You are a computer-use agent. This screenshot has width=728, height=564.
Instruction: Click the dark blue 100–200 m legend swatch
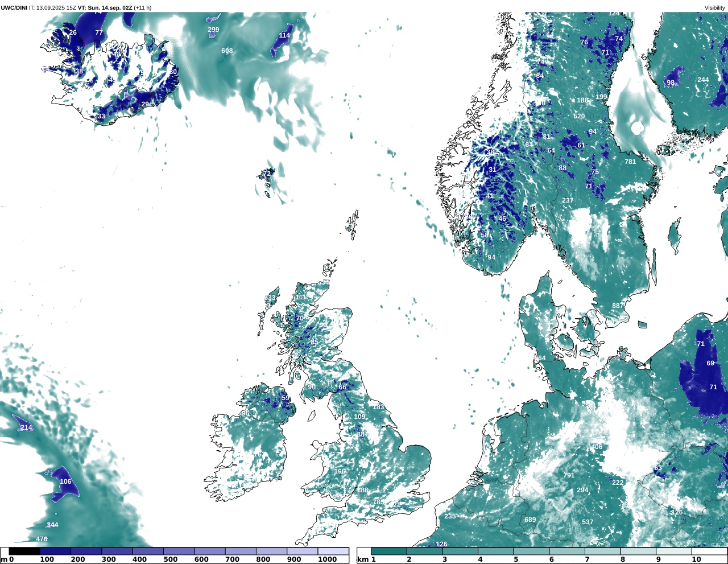click(55, 551)
